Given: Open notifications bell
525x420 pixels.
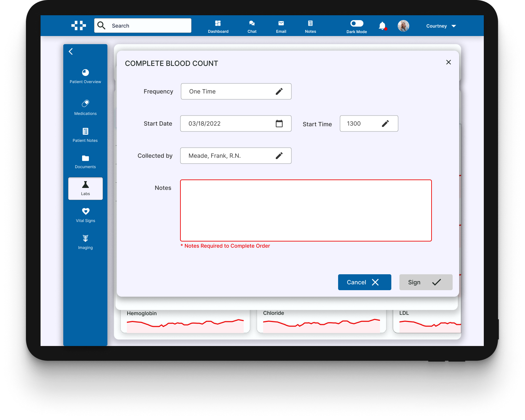Looking at the screenshot, I should pos(383,26).
